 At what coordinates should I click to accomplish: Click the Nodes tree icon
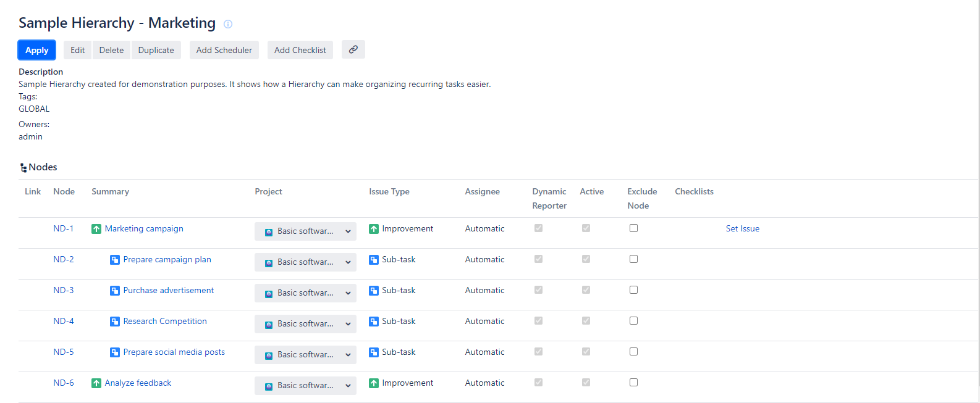point(23,168)
